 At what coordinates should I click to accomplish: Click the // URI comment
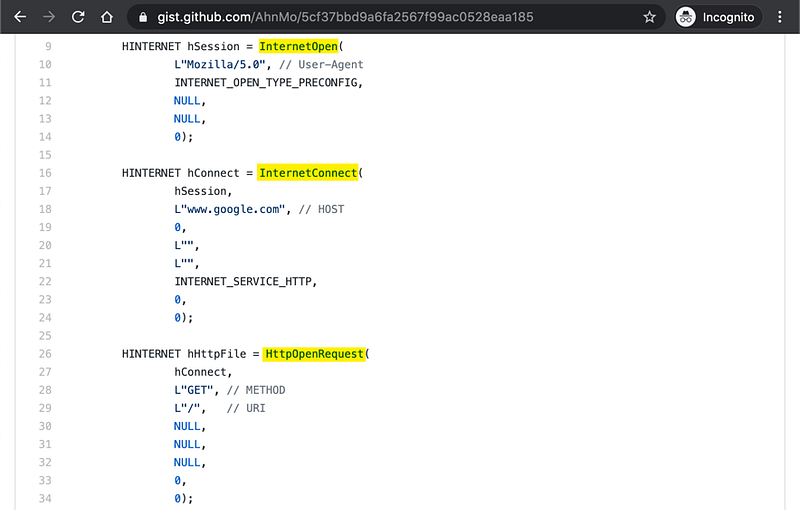[246, 408]
